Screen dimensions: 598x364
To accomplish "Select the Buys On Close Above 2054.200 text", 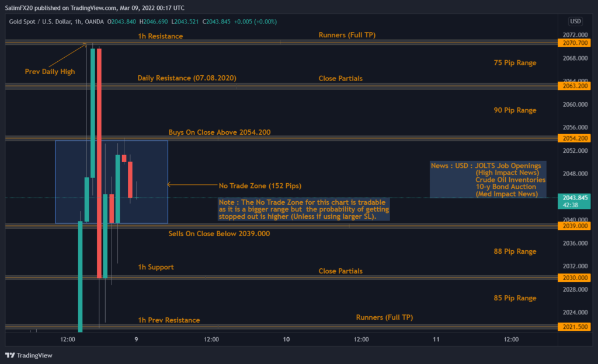I will 219,132.
